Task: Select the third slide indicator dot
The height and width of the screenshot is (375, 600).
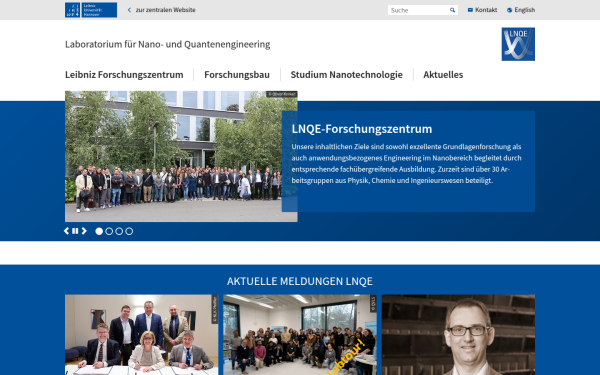Action: pyautogui.click(x=119, y=231)
